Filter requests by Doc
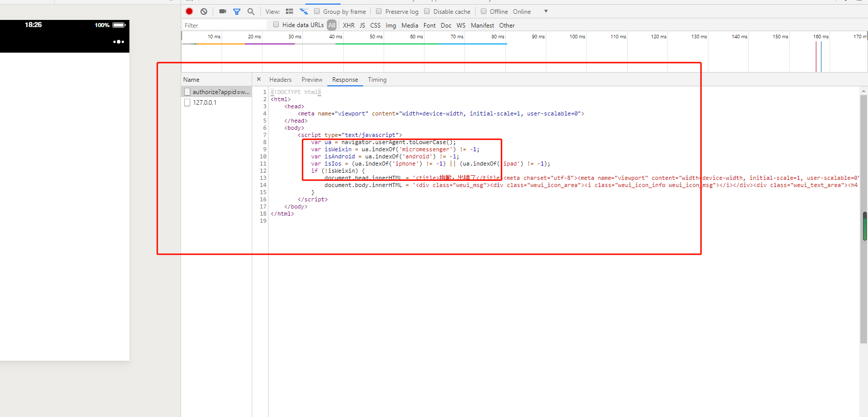This screenshot has height=417, width=868. 446,25
